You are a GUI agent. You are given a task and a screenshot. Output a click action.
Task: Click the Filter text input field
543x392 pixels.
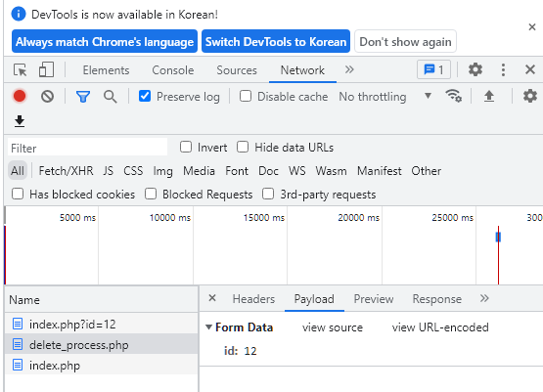coord(88,148)
